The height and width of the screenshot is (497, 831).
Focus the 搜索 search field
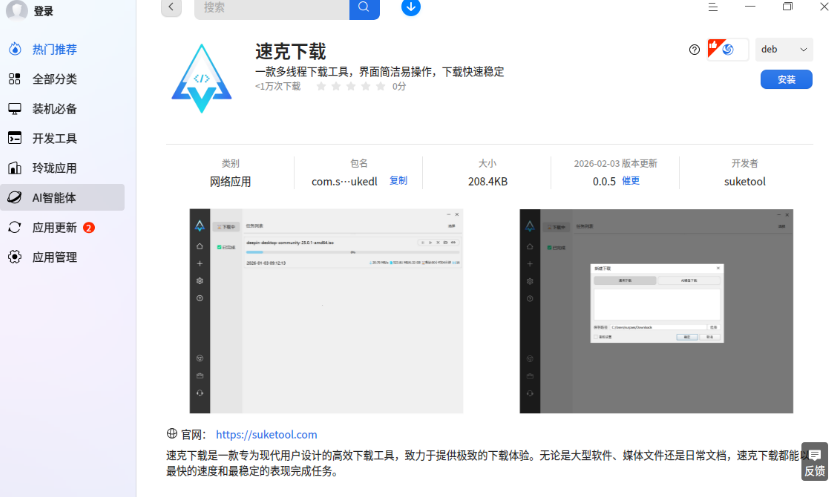(271, 8)
